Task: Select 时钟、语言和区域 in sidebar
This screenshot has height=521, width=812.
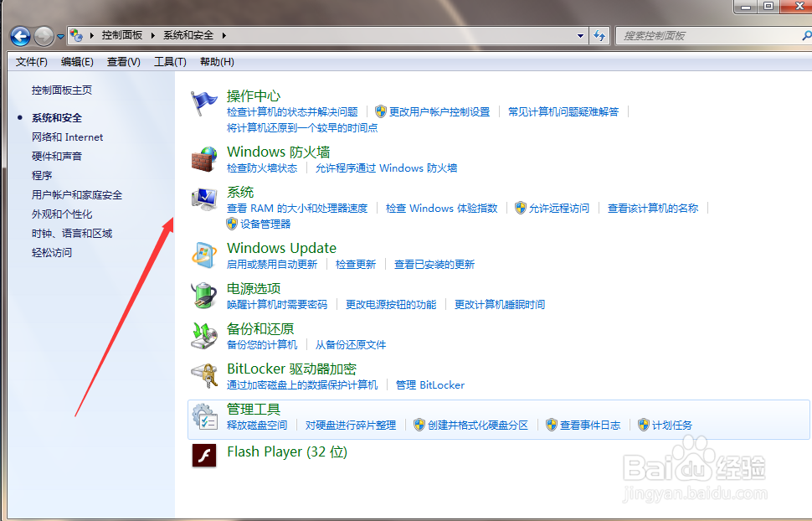Action: point(72,234)
